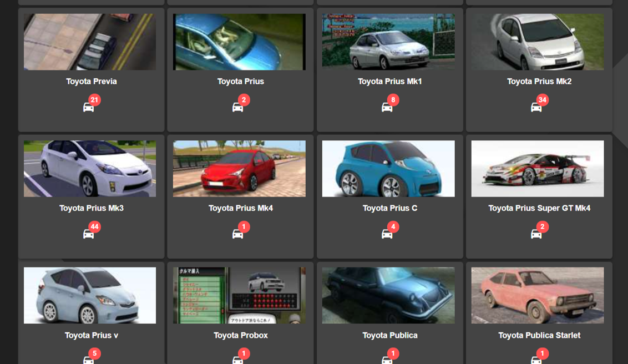The image size is (628, 364).
Task: Click the car badge under Toyota Publica
Action: (389, 357)
